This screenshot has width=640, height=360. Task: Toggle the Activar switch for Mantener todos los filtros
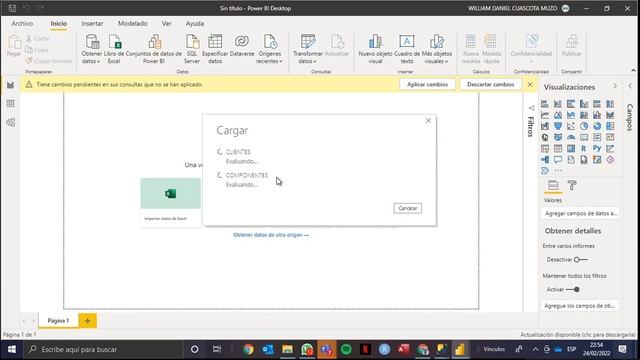point(573,289)
